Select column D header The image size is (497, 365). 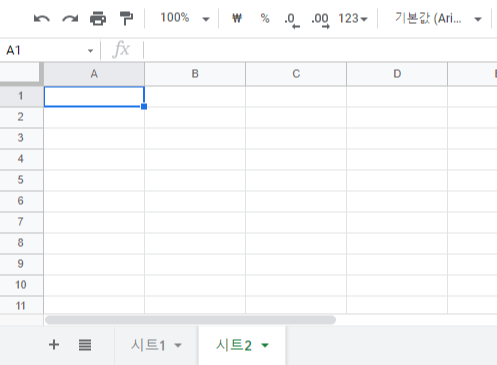pyautogui.click(x=397, y=74)
